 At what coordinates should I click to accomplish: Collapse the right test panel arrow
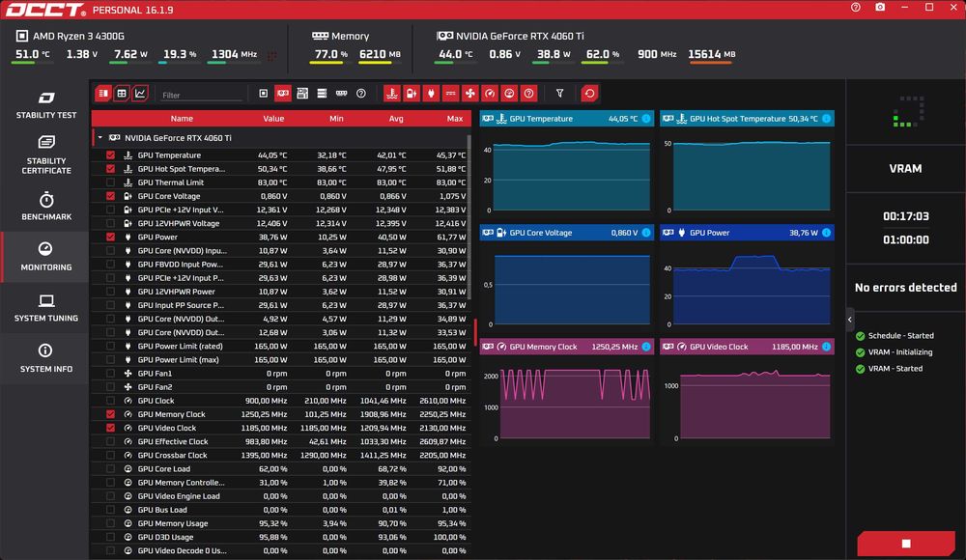point(850,320)
